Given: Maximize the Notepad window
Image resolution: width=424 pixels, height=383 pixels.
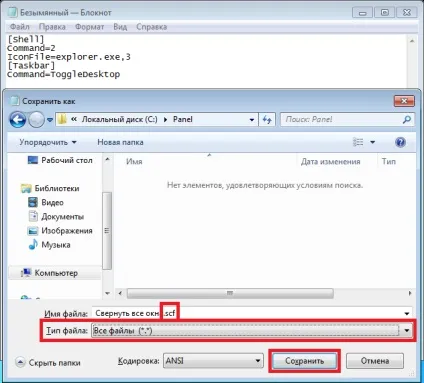Looking at the screenshot, I should pos(385,13).
